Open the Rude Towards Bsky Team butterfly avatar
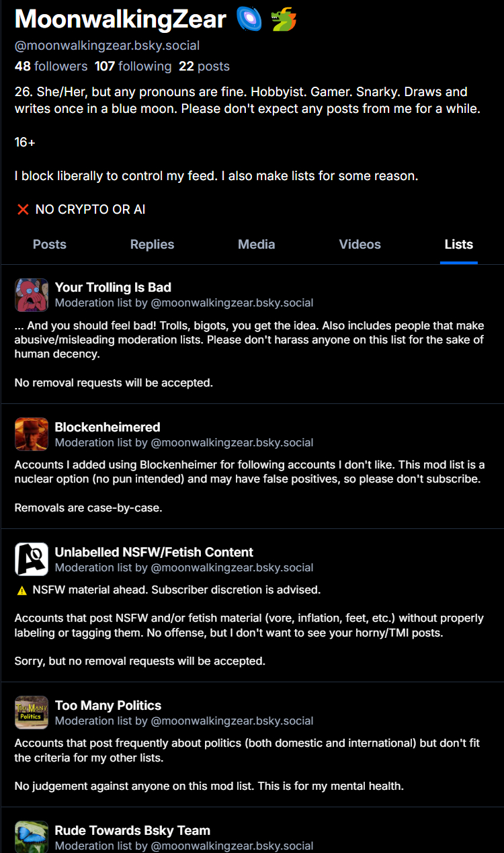504x853 pixels. tap(32, 837)
